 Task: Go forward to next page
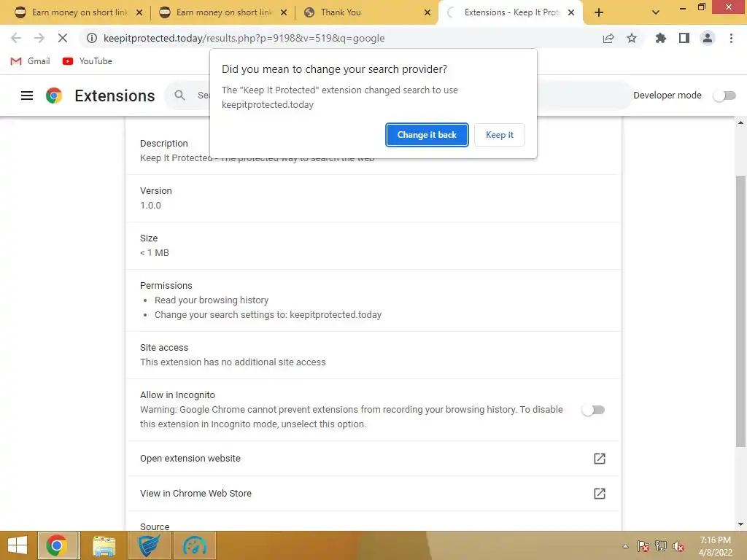(x=39, y=38)
